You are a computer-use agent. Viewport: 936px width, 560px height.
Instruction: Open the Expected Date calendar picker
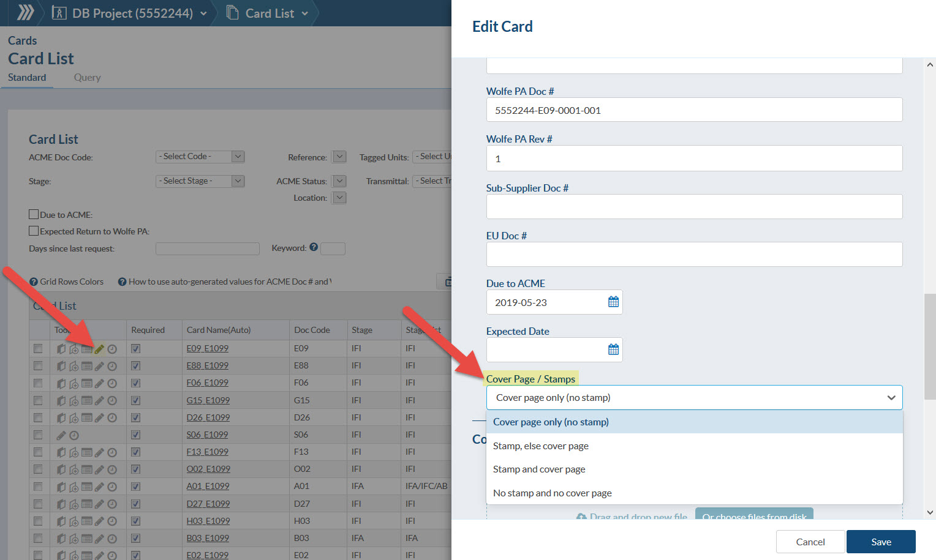(613, 349)
